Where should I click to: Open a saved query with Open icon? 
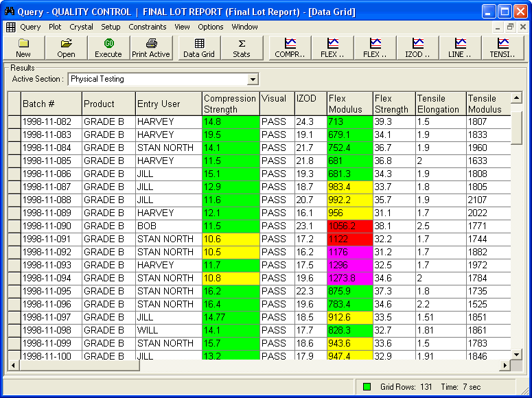pos(66,43)
